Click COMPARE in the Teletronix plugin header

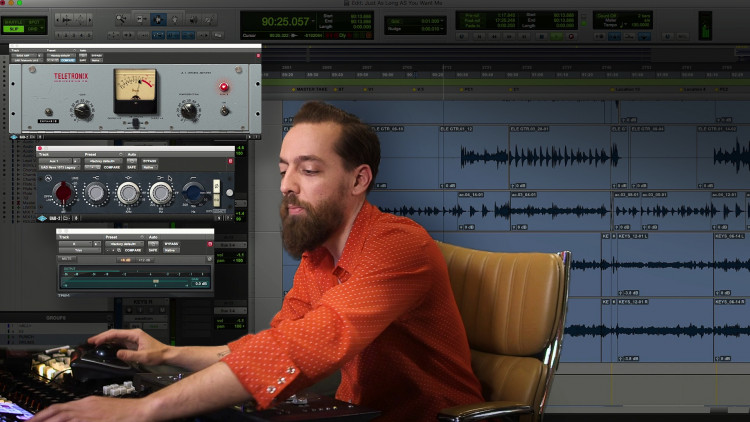click(x=68, y=60)
